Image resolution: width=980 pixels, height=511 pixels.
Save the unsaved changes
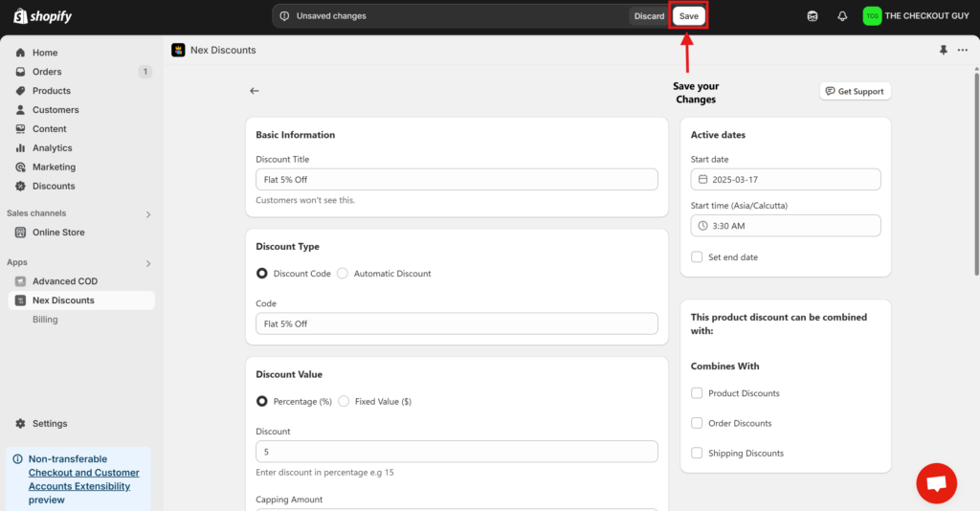pos(689,16)
